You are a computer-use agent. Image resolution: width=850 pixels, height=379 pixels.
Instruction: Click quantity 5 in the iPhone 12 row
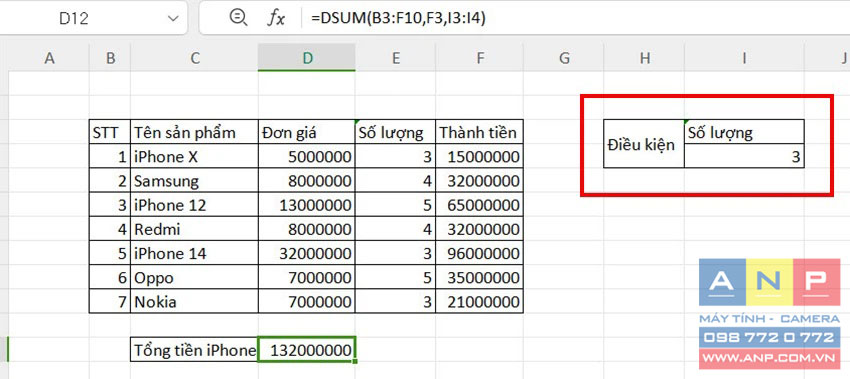pyautogui.click(x=395, y=205)
